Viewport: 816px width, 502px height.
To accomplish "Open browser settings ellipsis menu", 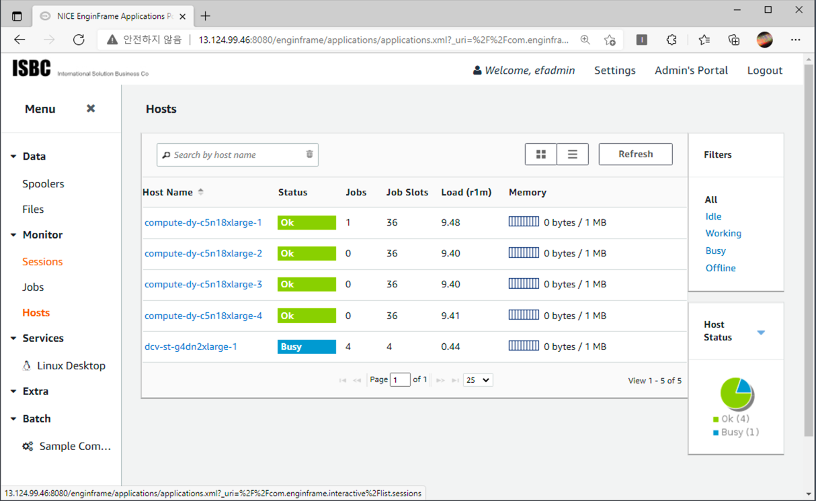I will coord(795,40).
